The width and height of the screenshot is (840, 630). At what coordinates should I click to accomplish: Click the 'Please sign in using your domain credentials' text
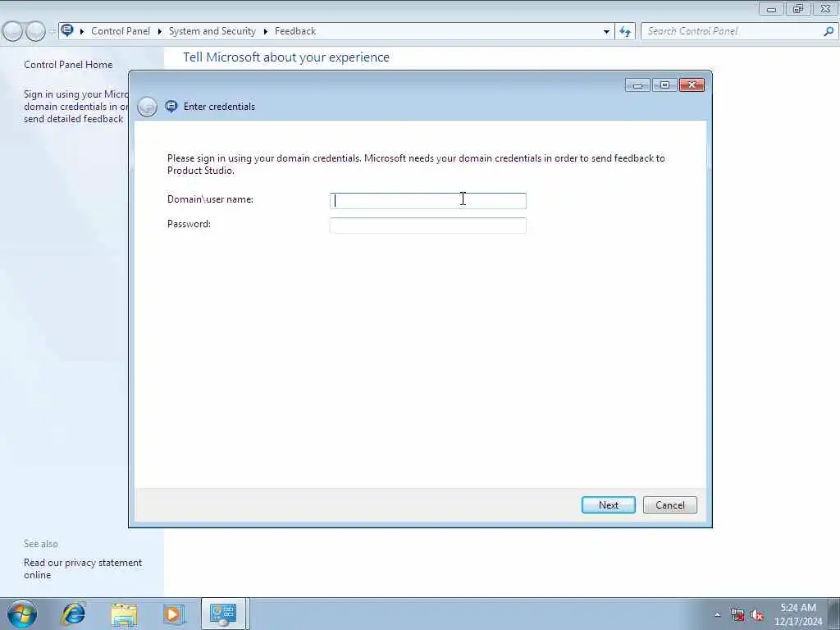pyautogui.click(x=416, y=164)
